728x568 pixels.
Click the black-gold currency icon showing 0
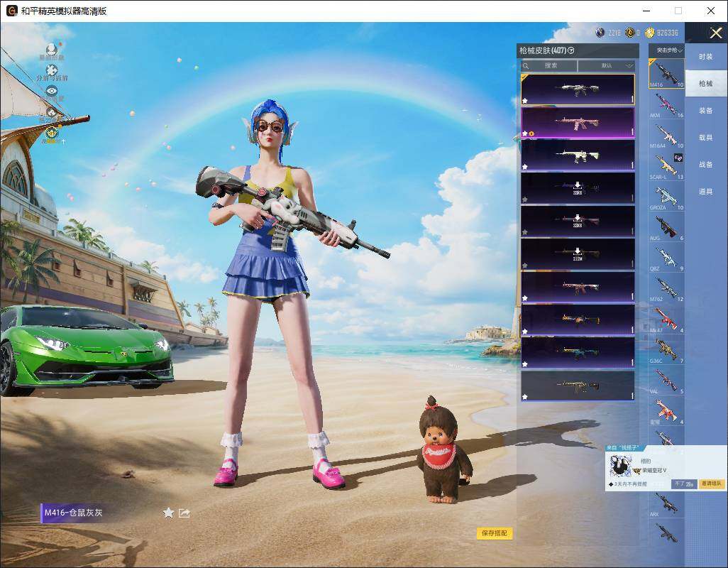pyautogui.click(x=630, y=33)
